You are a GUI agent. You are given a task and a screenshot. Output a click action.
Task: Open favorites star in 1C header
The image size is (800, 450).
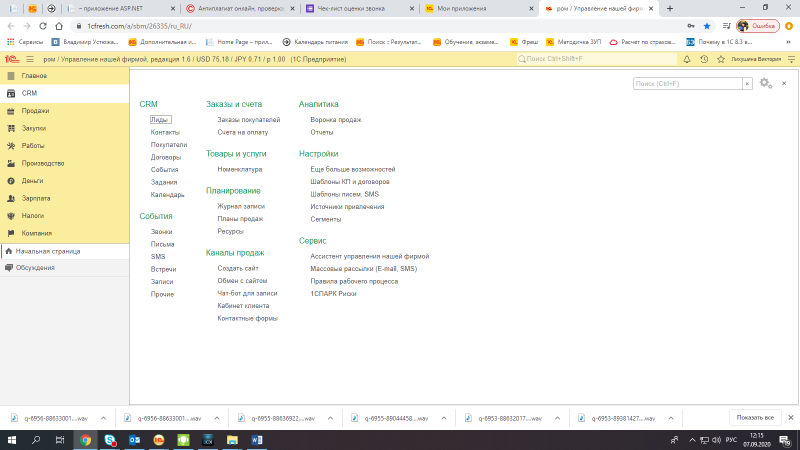[721, 59]
